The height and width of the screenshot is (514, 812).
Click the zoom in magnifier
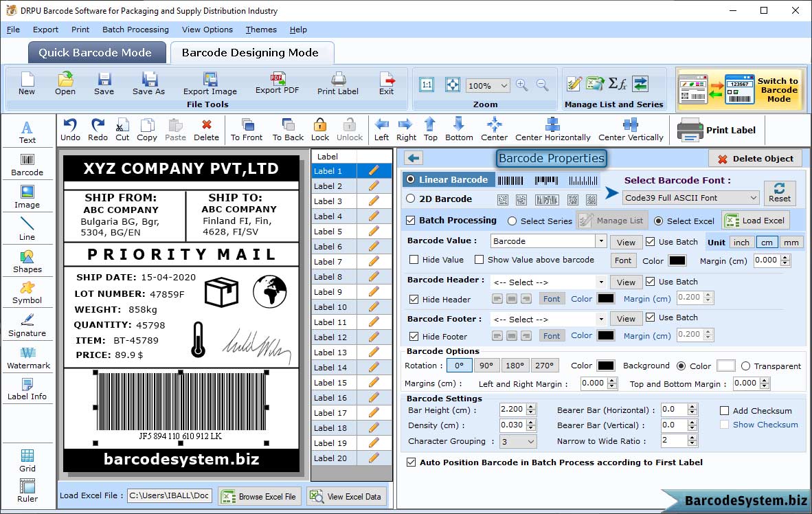click(x=522, y=85)
